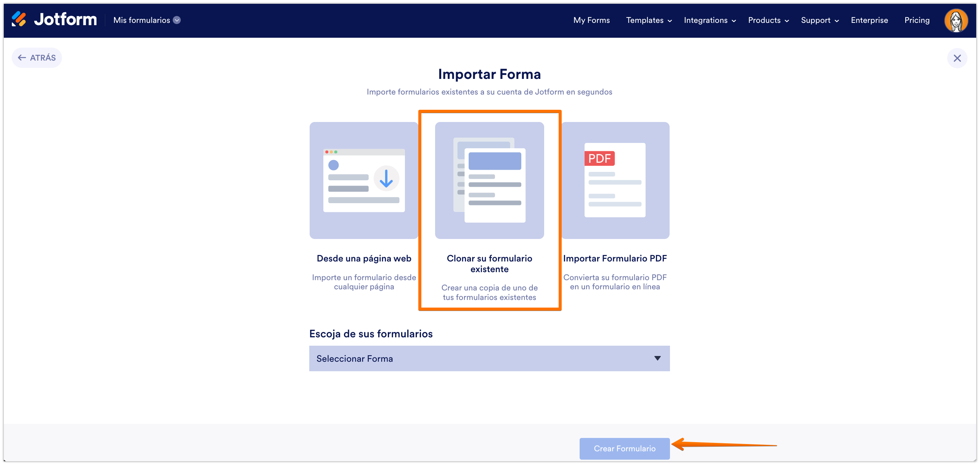Select the web page import illustration
This screenshot has width=980, height=465.
[x=364, y=180]
